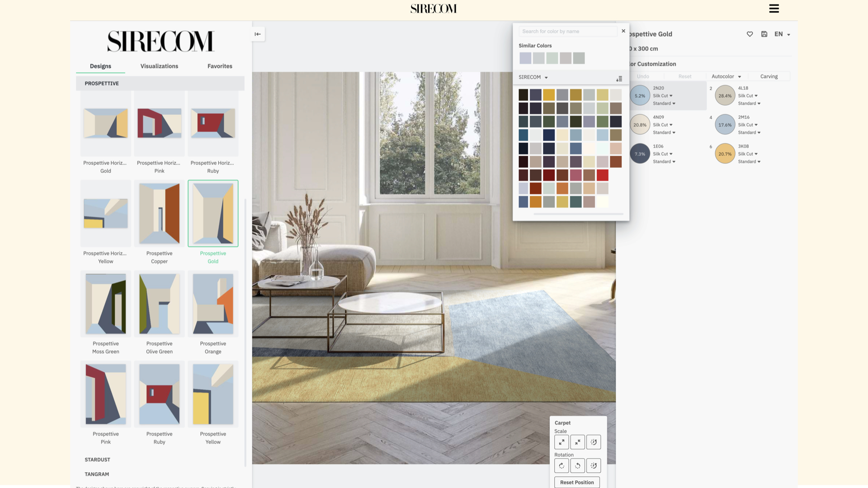Expand the SIRECOM color brand dropdown
Screen dimensions: 868x488
pyautogui.click(x=533, y=76)
